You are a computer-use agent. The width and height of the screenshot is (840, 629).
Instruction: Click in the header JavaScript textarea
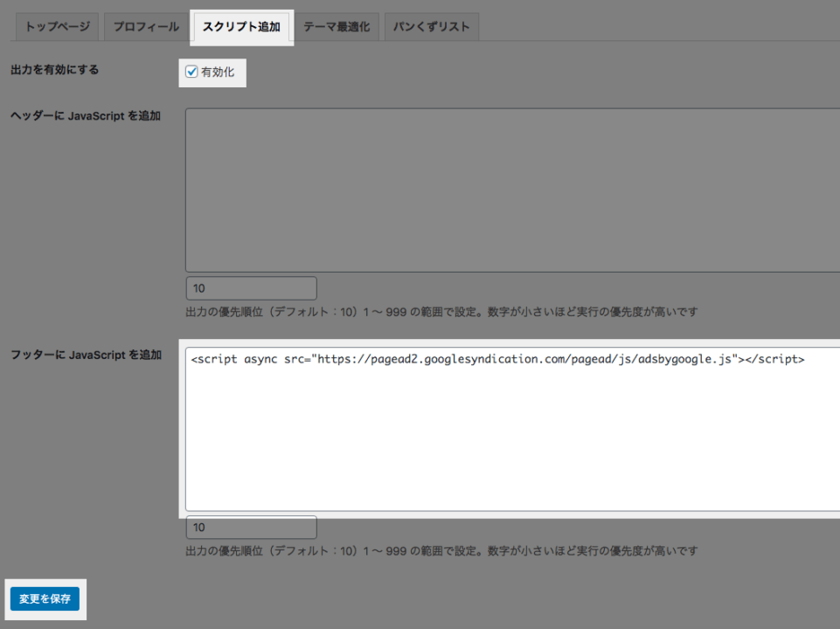point(513,190)
